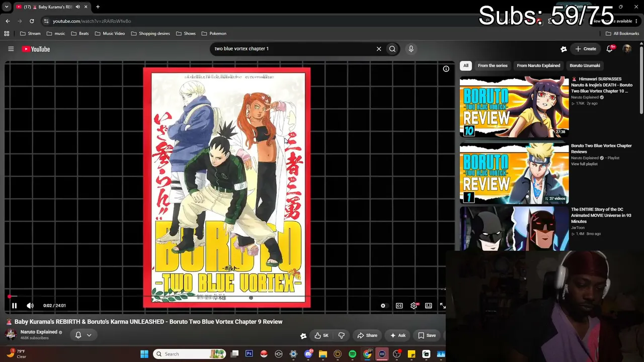Toggle subscription notification bell

pos(78,335)
